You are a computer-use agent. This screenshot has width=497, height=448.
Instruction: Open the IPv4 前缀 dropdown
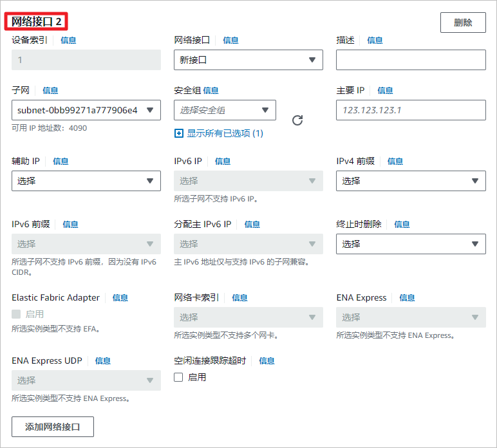point(411,181)
